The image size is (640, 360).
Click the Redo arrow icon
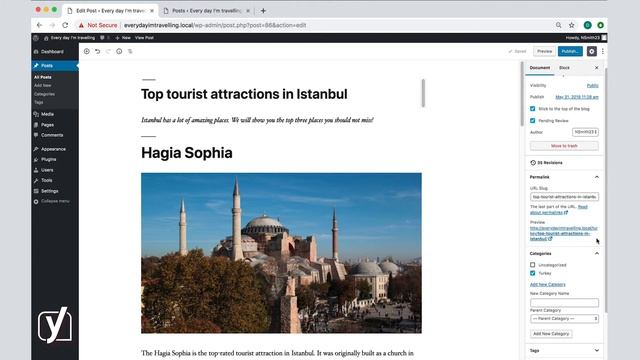coord(108,51)
